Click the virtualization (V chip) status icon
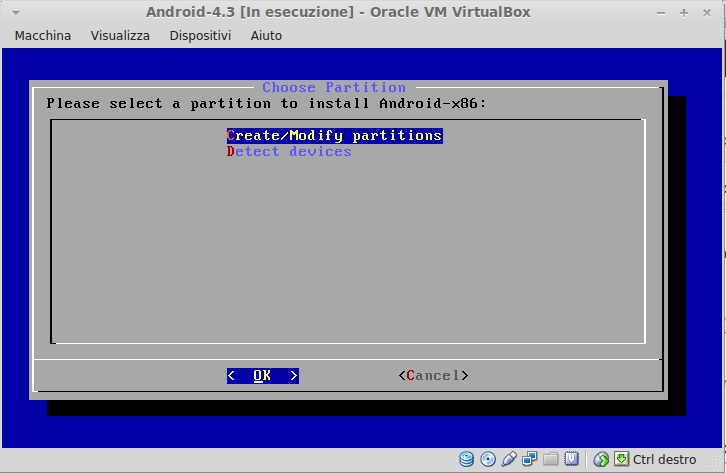 point(571,459)
